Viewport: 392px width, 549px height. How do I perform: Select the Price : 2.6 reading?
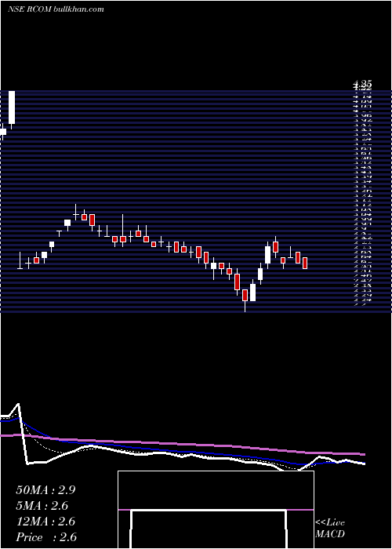pos(46,537)
